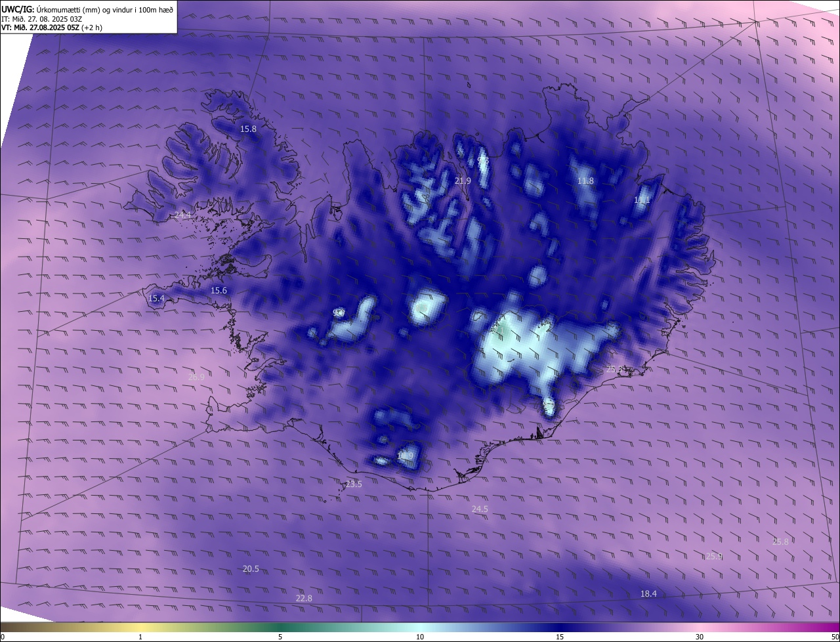
Task: Click the 5 tick on the color scale
Action: (280, 637)
